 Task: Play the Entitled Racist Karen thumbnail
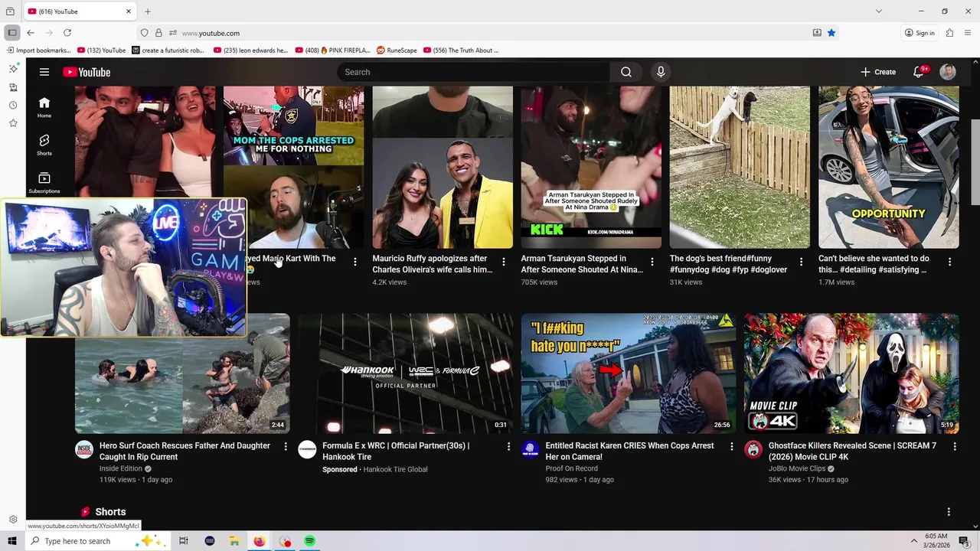(629, 373)
